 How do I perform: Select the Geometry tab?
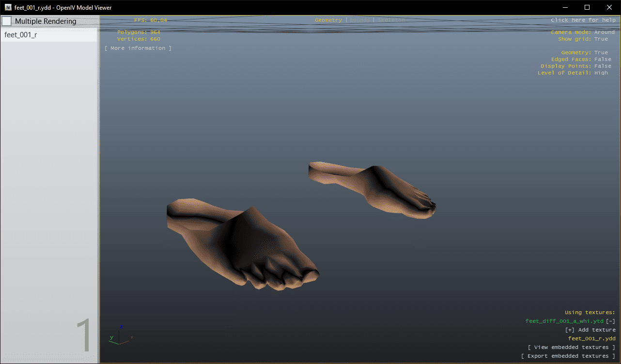point(328,20)
